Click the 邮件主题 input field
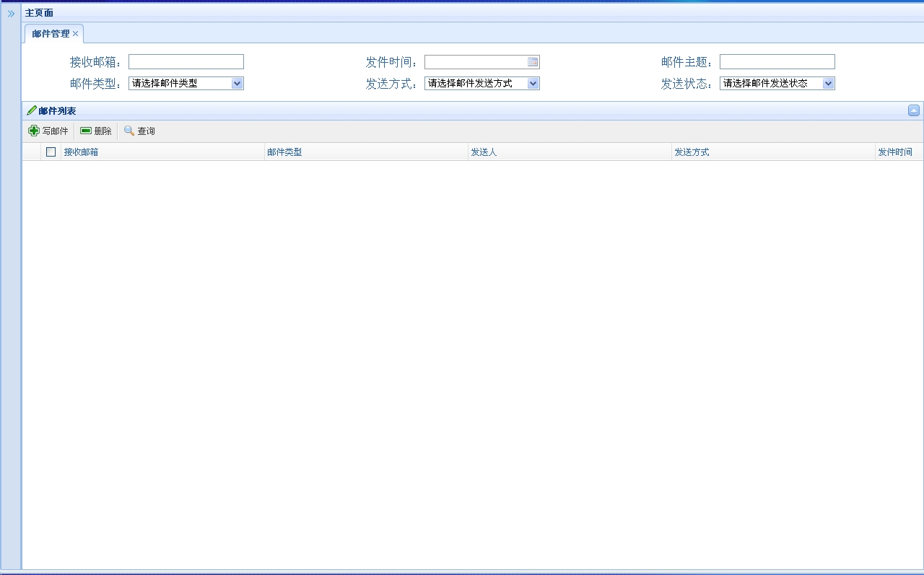Viewport: 924px width, 575px height. tap(777, 62)
